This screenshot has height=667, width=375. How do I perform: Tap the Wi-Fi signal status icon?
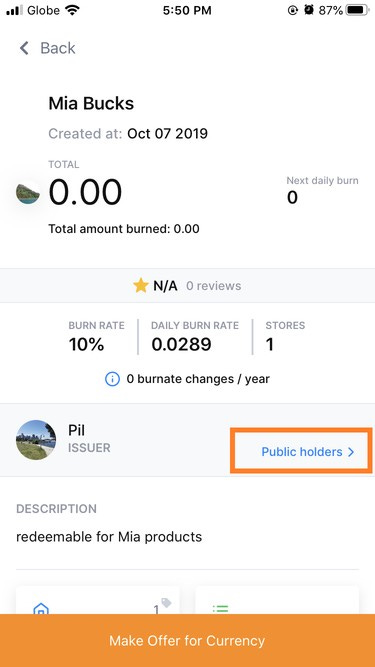(x=73, y=10)
